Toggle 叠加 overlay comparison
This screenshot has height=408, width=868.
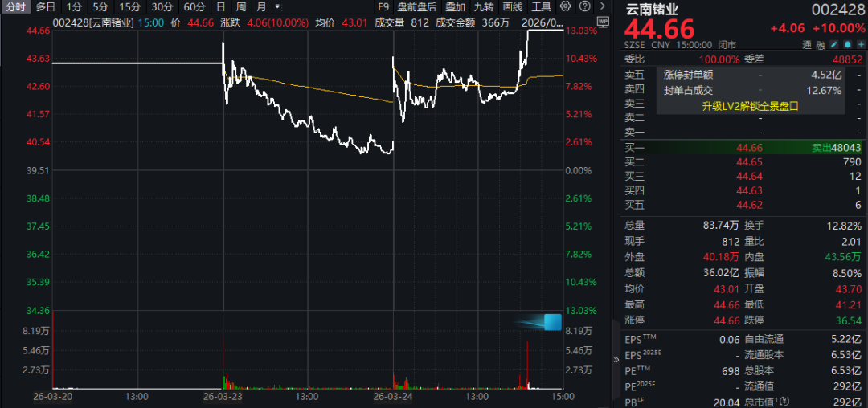[x=455, y=6]
